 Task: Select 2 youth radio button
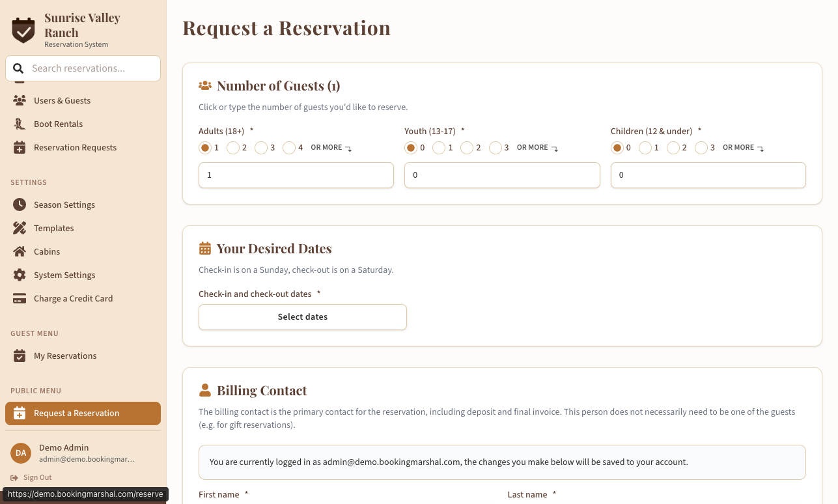pyautogui.click(x=467, y=148)
